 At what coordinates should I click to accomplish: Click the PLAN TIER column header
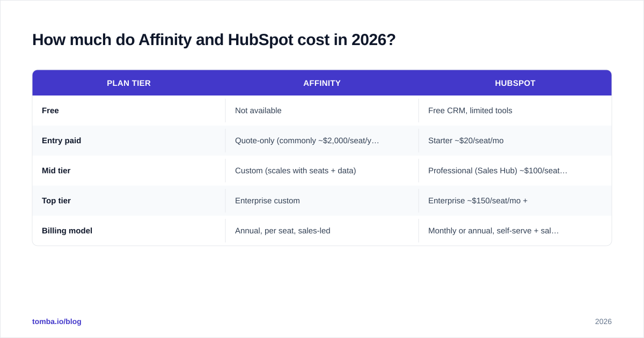pyautogui.click(x=129, y=83)
